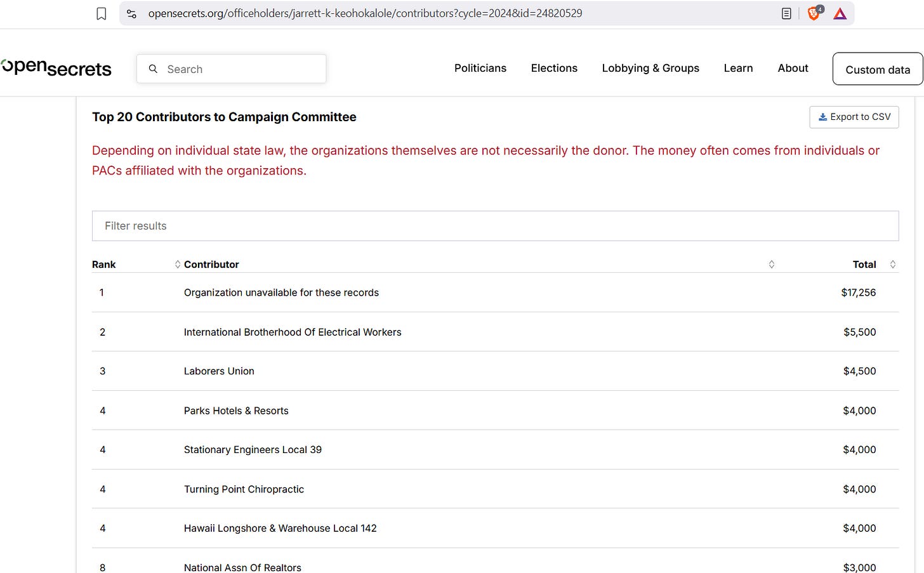Click rank 8 next to National Assn Of Realtors
Image resolution: width=924 pixels, height=573 pixels.
click(x=102, y=567)
